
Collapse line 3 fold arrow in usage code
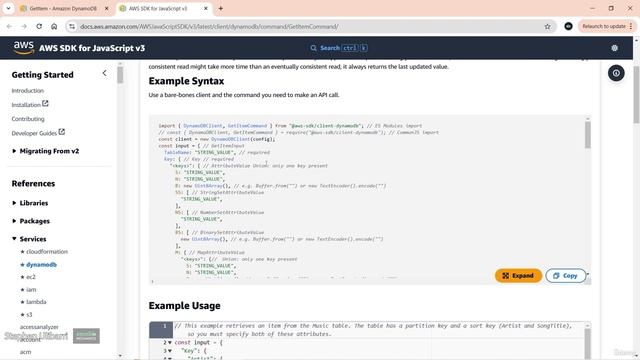[x=170, y=351]
